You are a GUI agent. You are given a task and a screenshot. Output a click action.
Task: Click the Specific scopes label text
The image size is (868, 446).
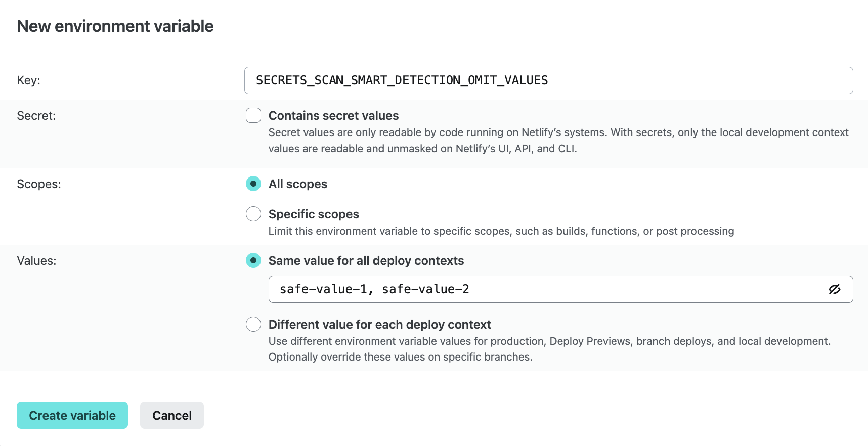point(314,214)
